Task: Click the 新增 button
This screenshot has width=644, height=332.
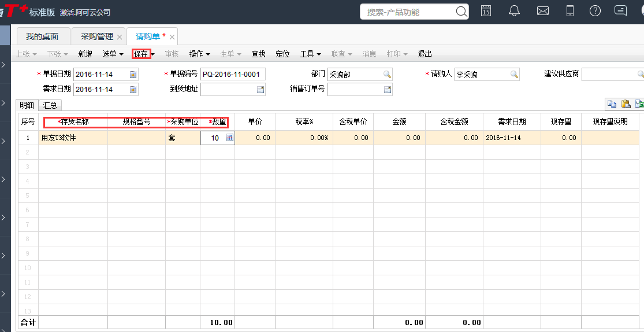Action: click(85, 54)
